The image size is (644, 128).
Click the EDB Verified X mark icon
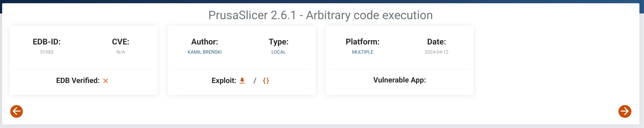(x=105, y=81)
